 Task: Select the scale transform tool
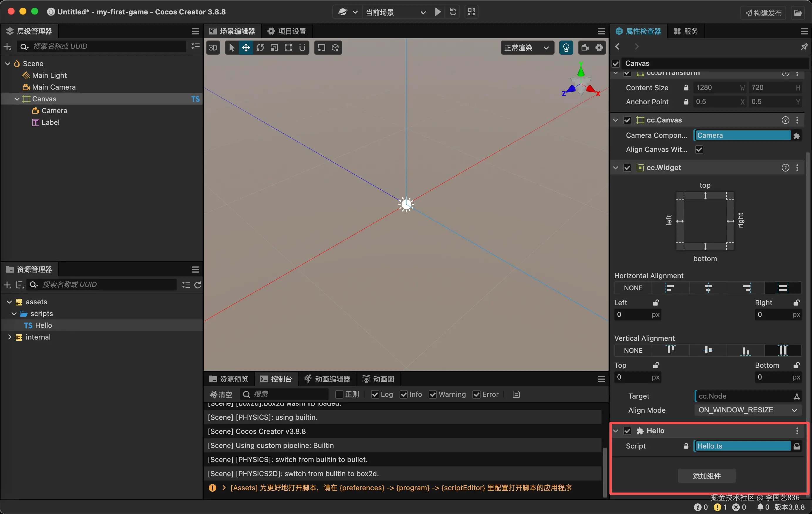(x=274, y=48)
